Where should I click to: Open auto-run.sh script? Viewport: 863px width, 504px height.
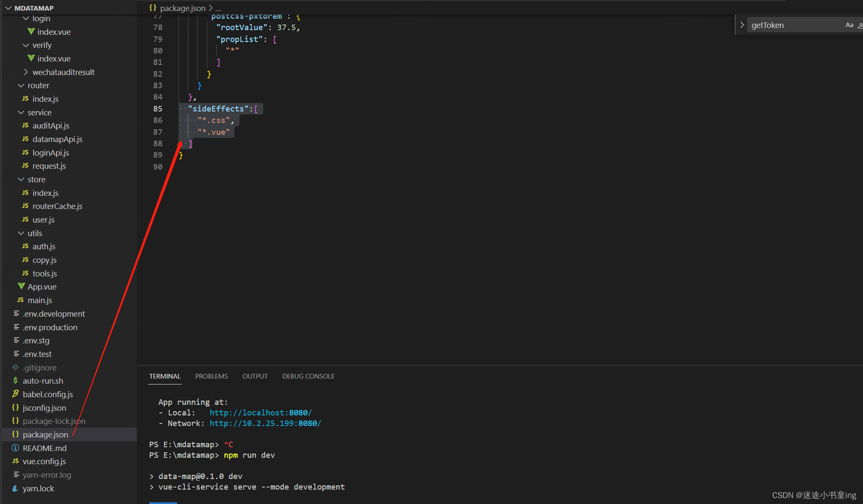pos(43,381)
